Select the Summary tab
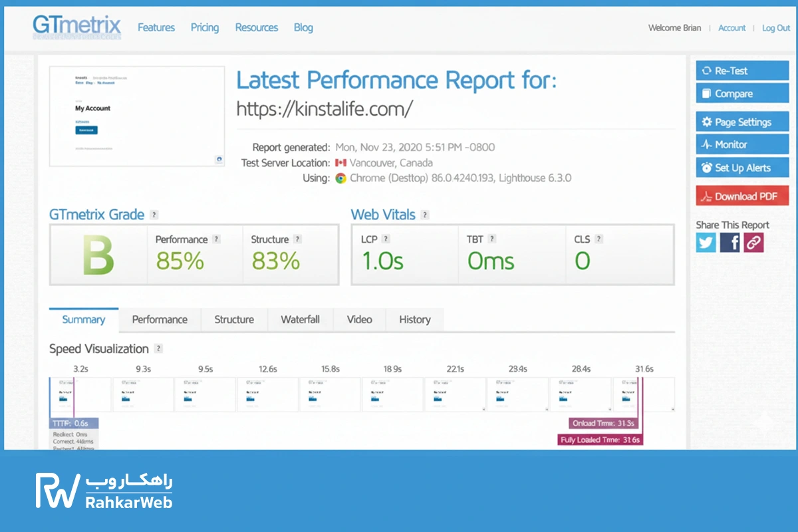 tap(84, 320)
